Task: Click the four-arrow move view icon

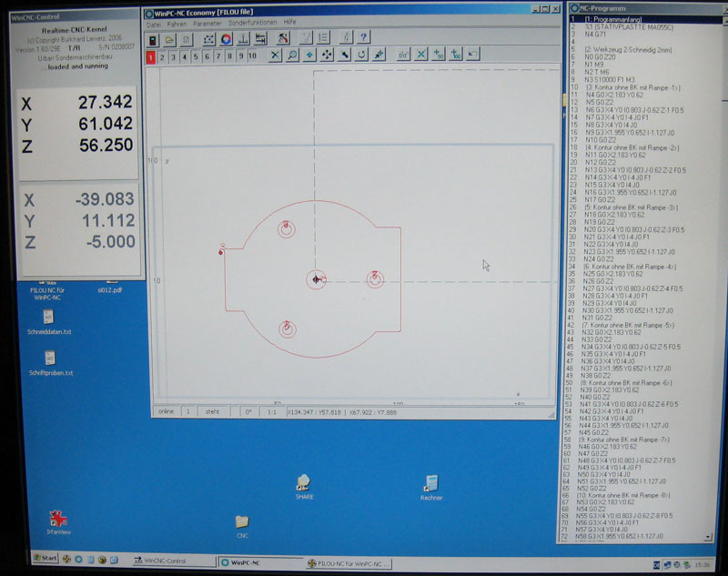Action: click(x=327, y=56)
